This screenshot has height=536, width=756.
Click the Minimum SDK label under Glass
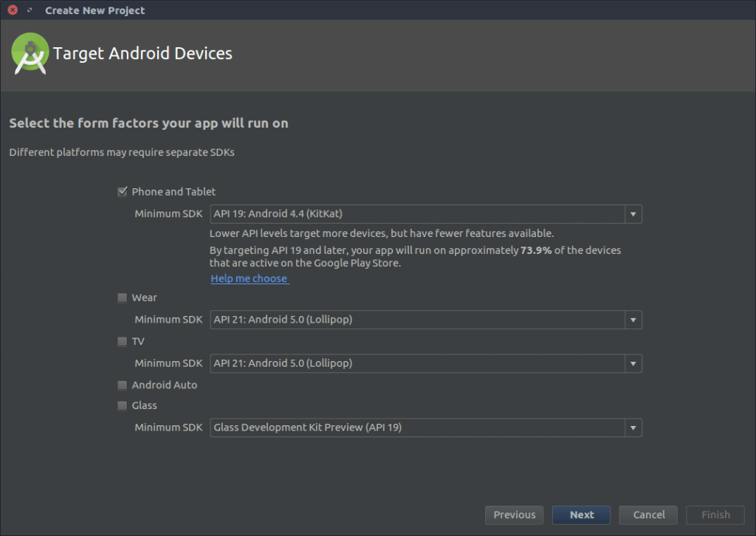coord(168,428)
